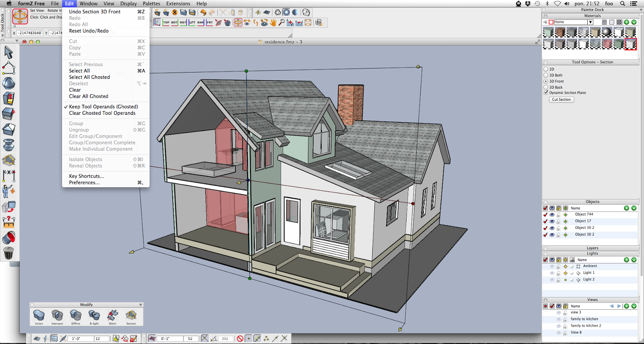Toggle visibility of Light 1
Image resolution: width=644 pixels, height=344 pixels.
pyautogui.click(x=552, y=273)
